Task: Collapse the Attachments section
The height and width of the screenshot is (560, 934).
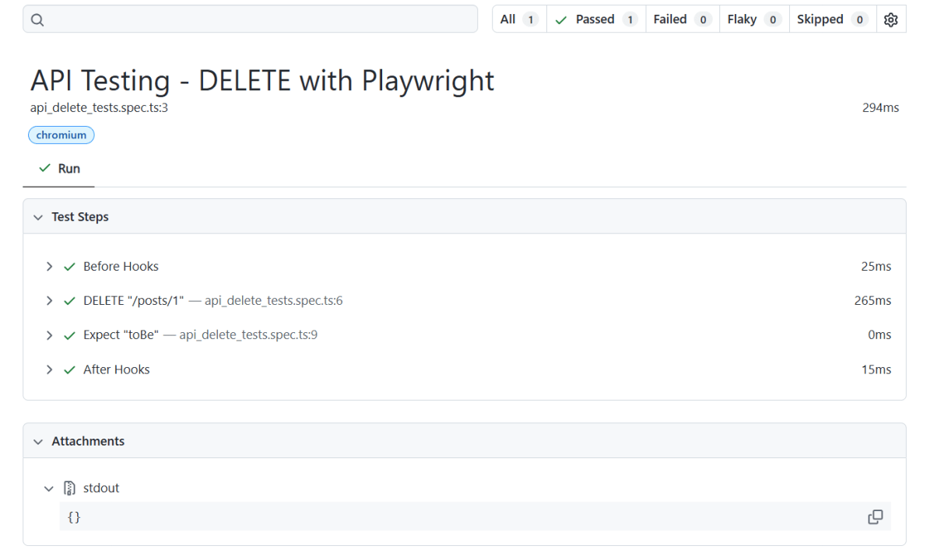Action: pos(38,442)
